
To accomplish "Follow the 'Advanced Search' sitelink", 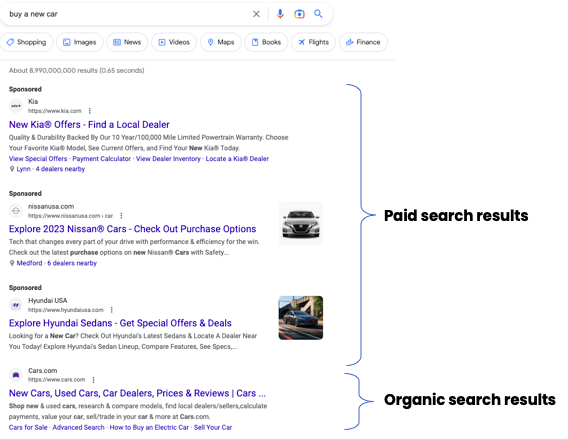I will click(78, 427).
